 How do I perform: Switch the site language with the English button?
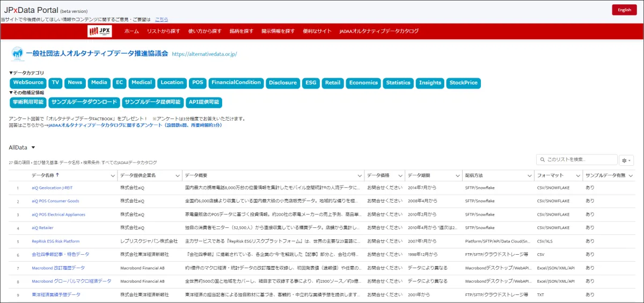click(x=624, y=10)
